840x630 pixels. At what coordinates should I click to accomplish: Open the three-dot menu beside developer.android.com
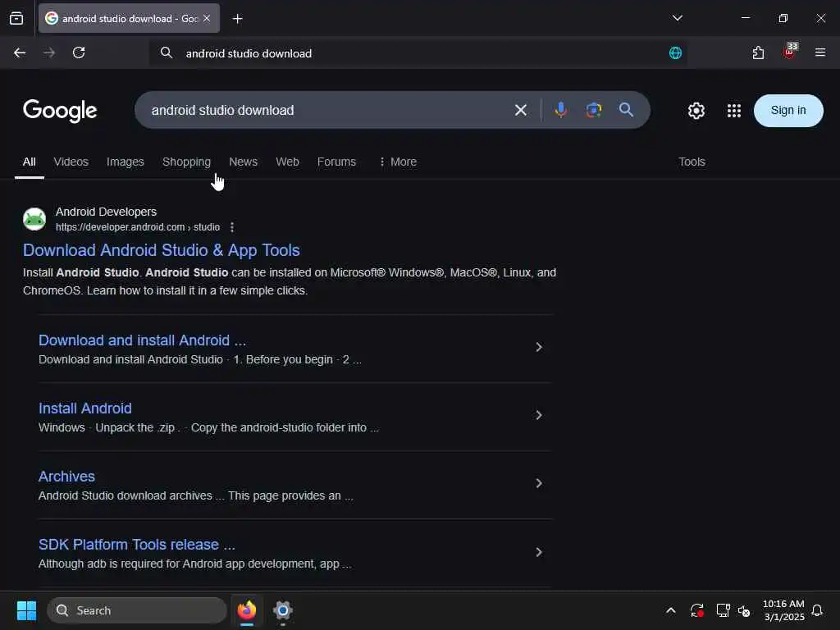pyautogui.click(x=232, y=227)
